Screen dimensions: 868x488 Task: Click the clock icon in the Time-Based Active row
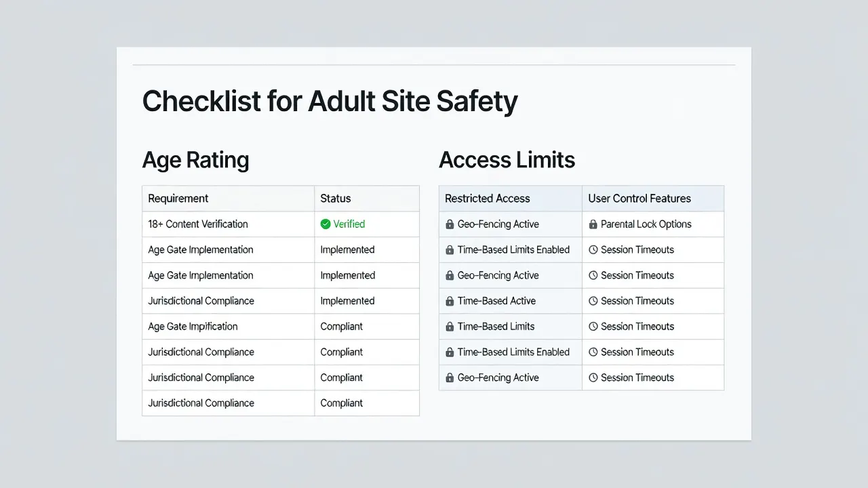[593, 301]
